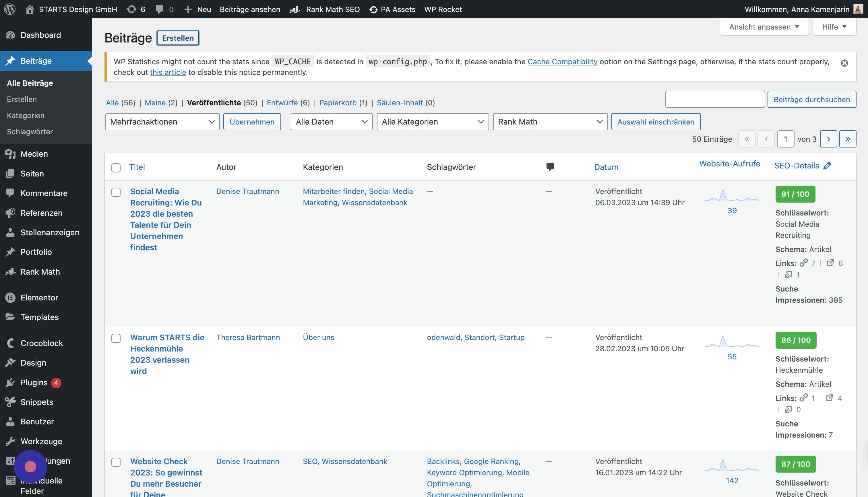Click the PA Assets refresh icon
Image resolution: width=868 pixels, height=497 pixels.
pos(373,9)
